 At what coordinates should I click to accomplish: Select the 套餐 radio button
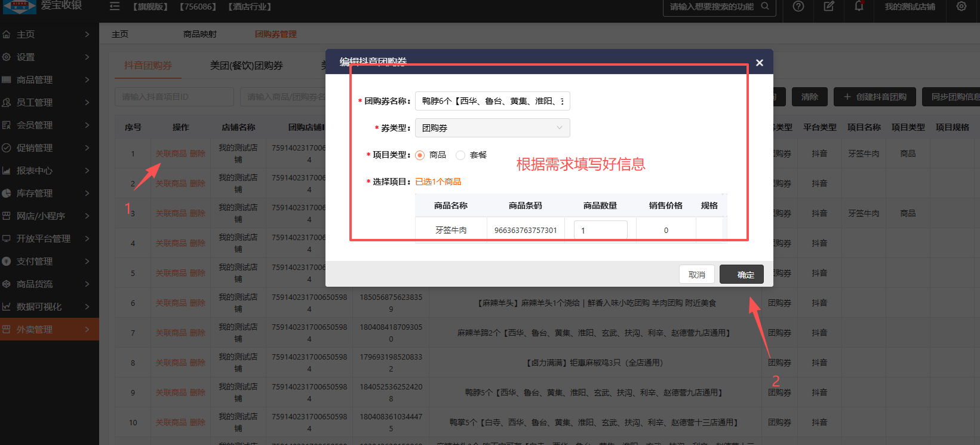[460, 155]
